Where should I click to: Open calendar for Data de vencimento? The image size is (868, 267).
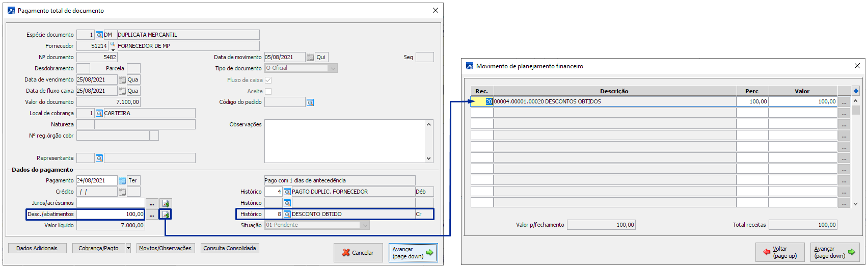122,79
